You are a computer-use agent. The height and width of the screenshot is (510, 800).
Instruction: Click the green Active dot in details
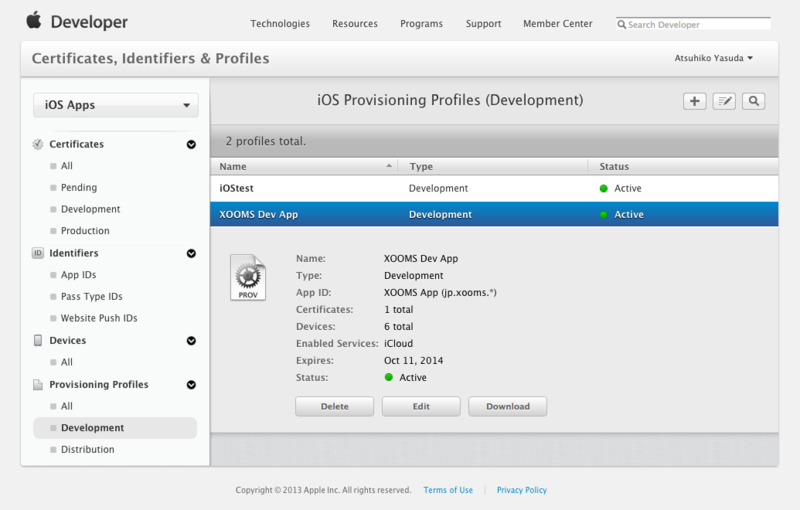click(x=389, y=377)
